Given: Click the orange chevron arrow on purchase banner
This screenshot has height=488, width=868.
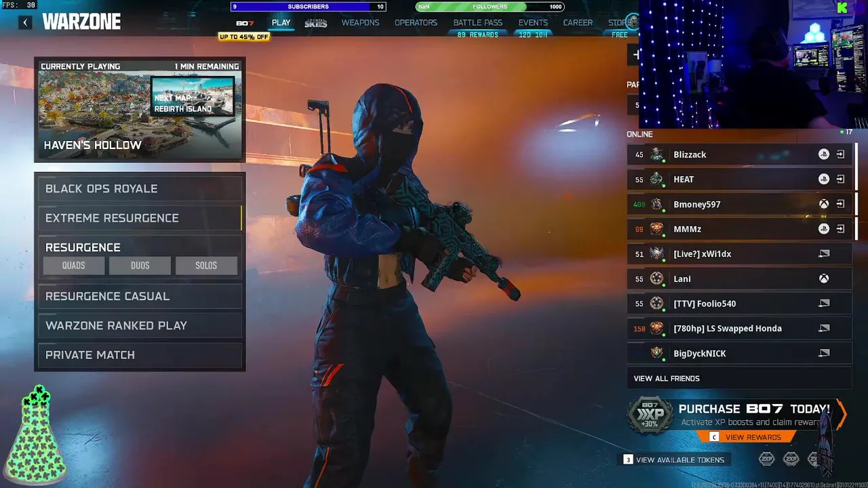Looking at the screenshot, I should pyautogui.click(x=842, y=415).
